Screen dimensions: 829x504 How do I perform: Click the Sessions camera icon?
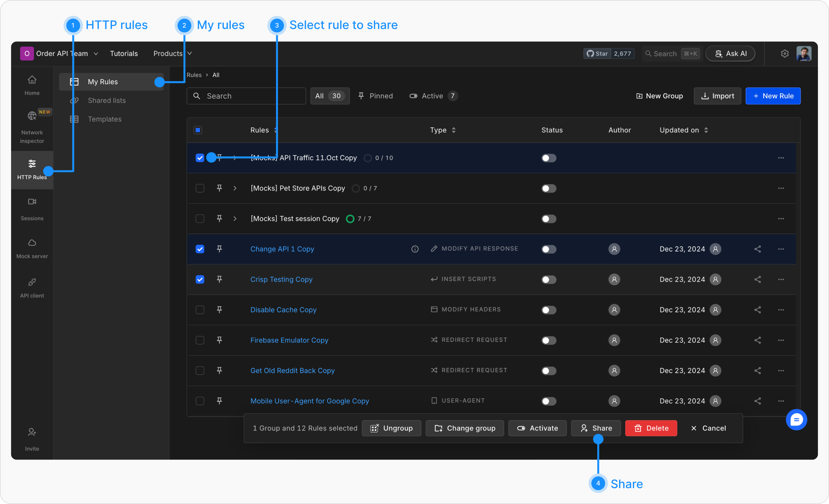(32, 202)
